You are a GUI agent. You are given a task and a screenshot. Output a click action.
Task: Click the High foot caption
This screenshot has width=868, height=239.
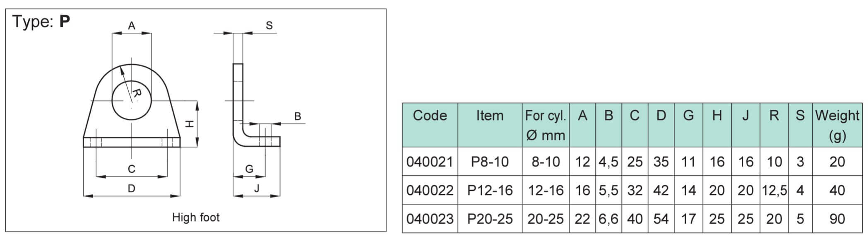(x=196, y=217)
